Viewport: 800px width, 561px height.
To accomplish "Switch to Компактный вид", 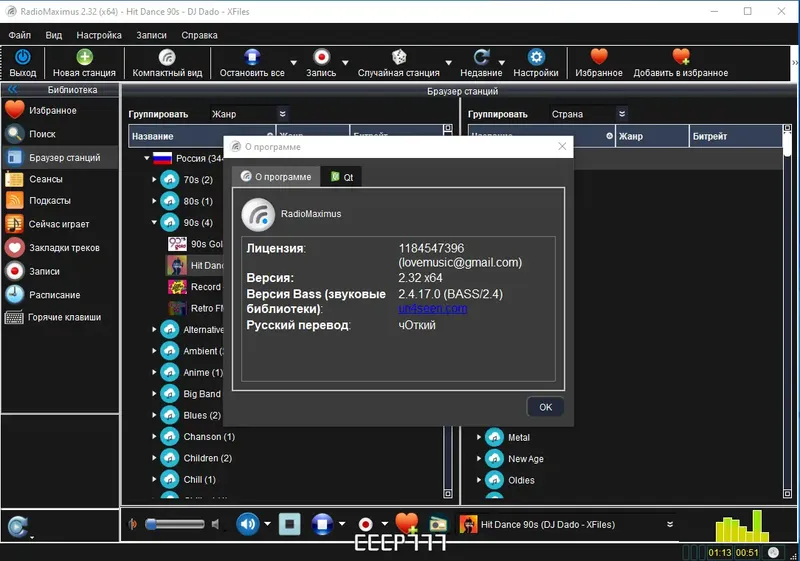I will 167,63.
